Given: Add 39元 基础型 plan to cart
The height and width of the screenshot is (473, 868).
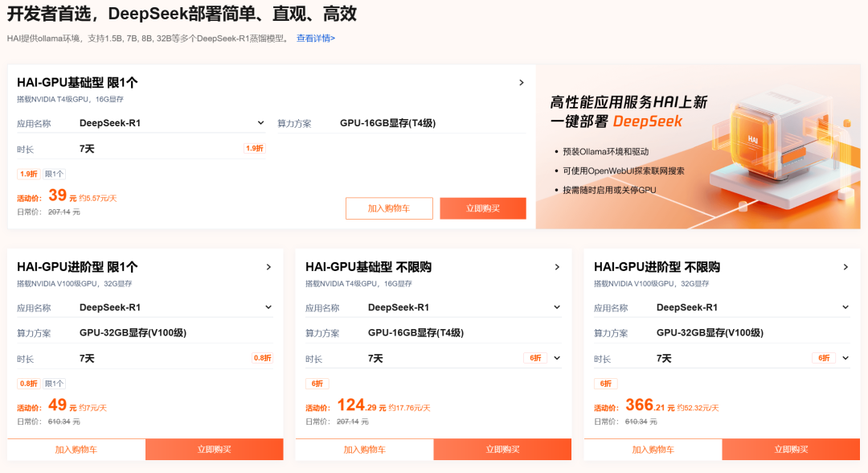Looking at the screenshot, I should (x=389, y=208).
